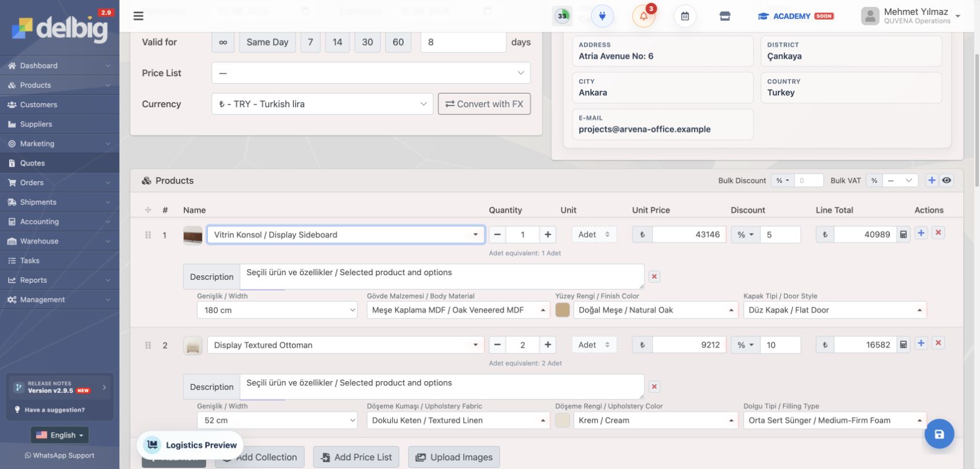Open the Currency TRY dropdown
The image size is (980, 469).
pyautogui.click(x=322, y=104)
